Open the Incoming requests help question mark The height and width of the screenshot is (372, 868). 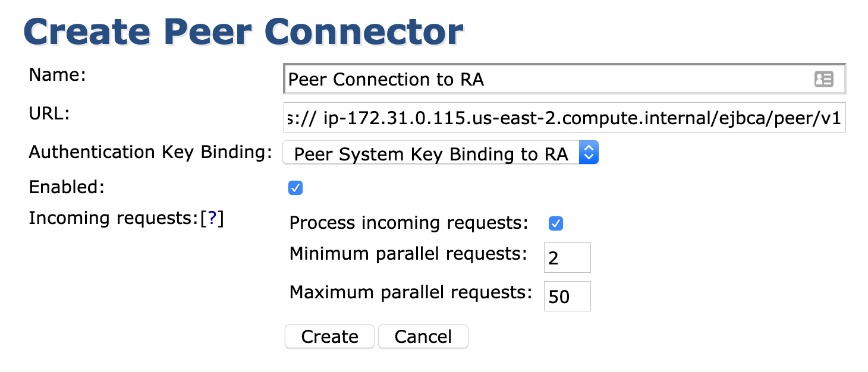click(x=212, y=219)
